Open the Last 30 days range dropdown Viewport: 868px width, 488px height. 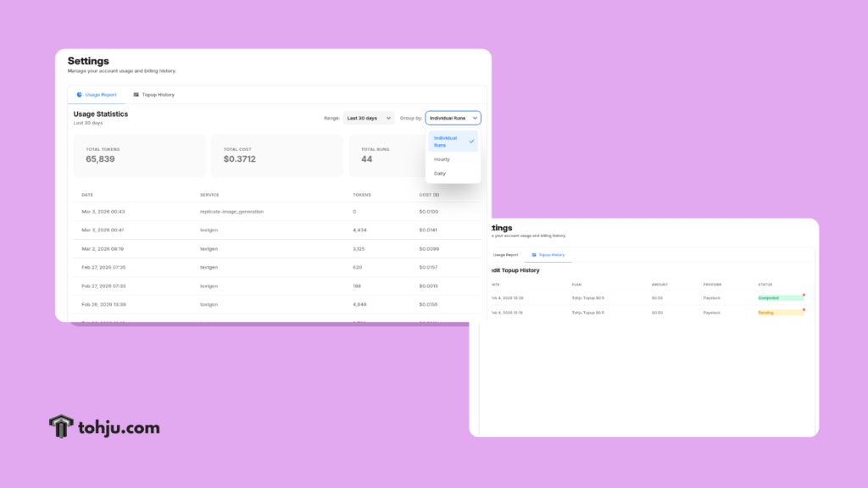[369, 119]
